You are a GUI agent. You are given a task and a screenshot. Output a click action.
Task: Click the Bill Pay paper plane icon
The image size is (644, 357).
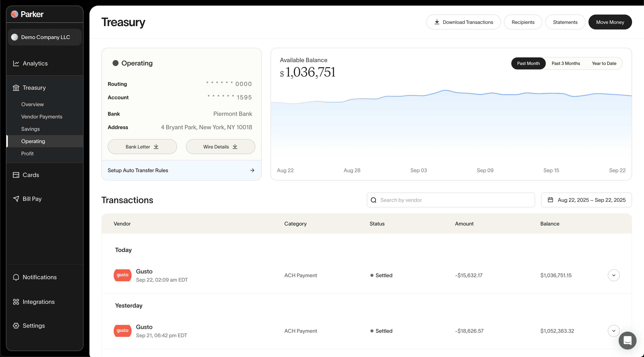click(16, 199)
